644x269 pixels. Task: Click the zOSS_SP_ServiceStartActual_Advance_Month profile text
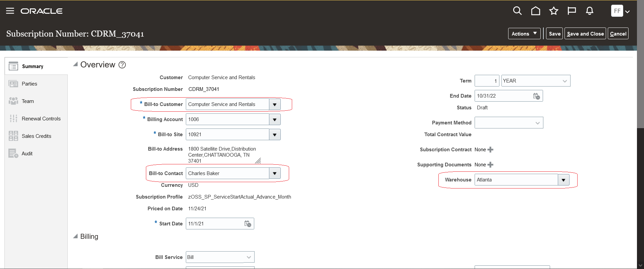pos(239,197)
